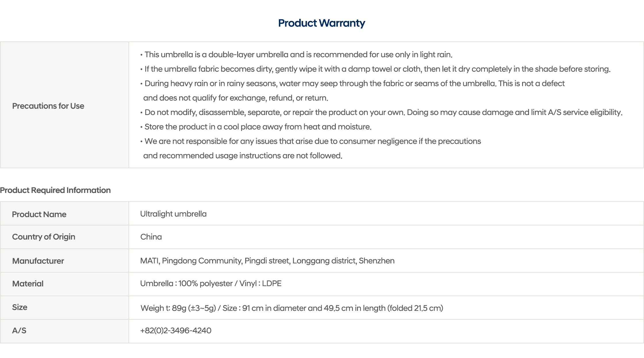Viewport: 644px width, 358px height.
Task: Click the A/S row label
Action: (x=19, y=330)
